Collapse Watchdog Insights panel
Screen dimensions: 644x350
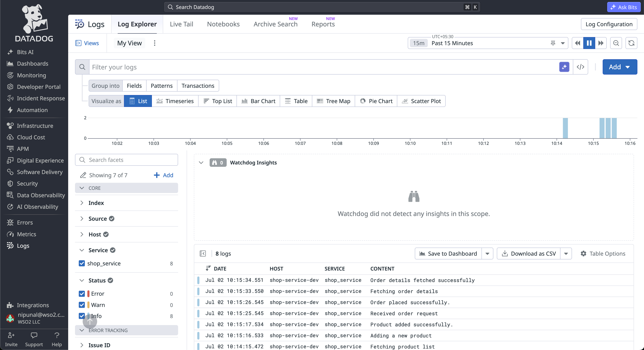pos(201,163)
